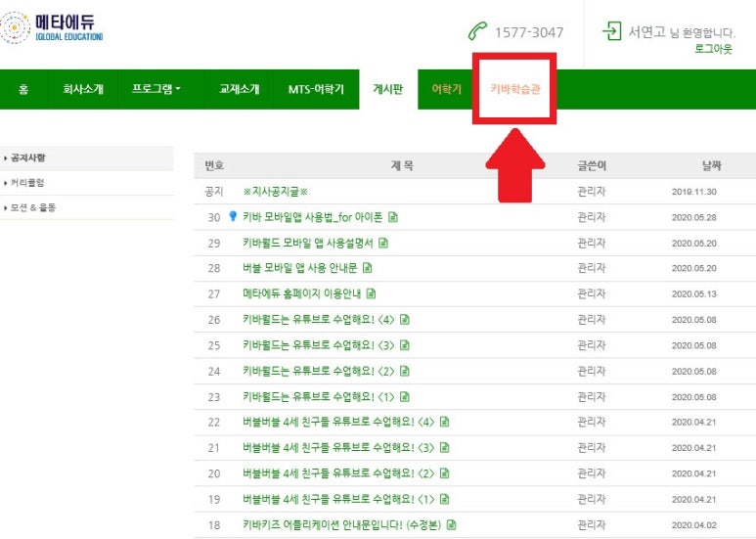Image resolution: width=756 pixels, height=539 pixels.
Task: Click the blue lightbulb icon on post 30
Action: pos(233,216)
